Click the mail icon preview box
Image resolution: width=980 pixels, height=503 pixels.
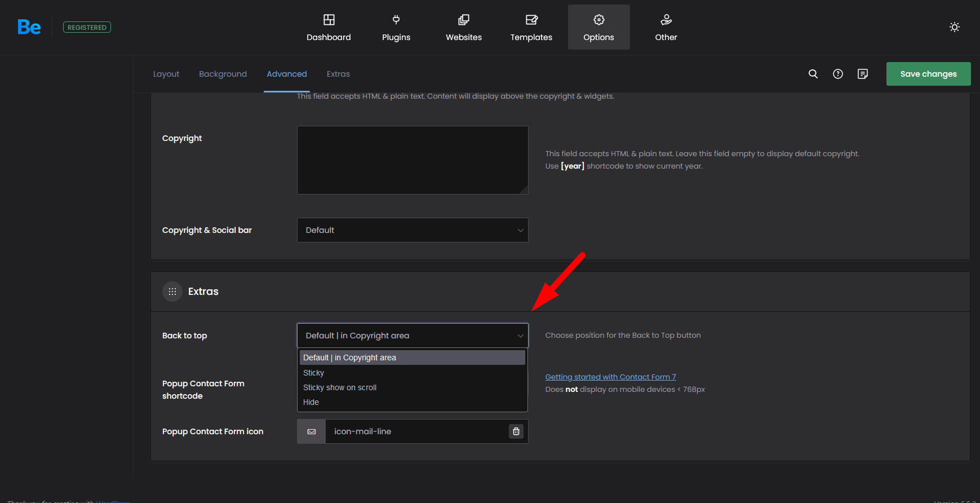coord(312,431)
